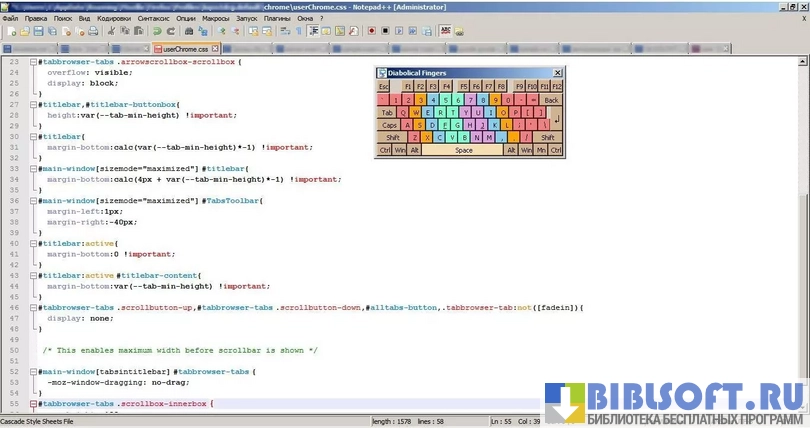This screenshot has width=810, height=428.
Task: Click the Undo green arrow icon
Action: click(157, 31)
